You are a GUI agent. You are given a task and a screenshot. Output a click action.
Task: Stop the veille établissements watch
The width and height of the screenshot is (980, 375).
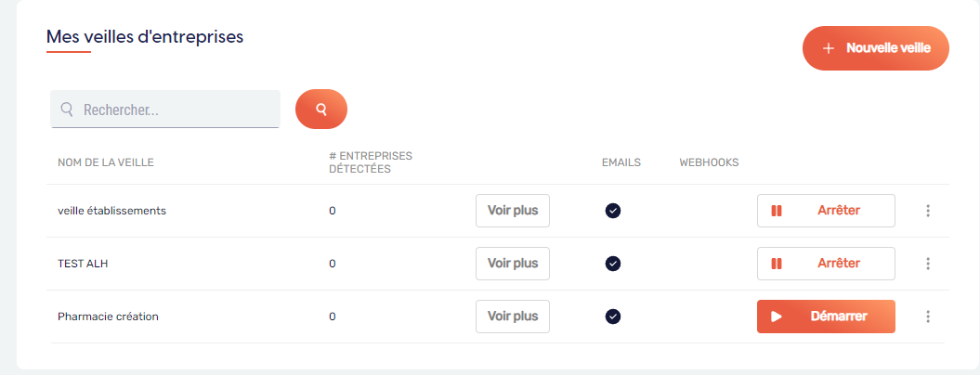pos(826,211)
